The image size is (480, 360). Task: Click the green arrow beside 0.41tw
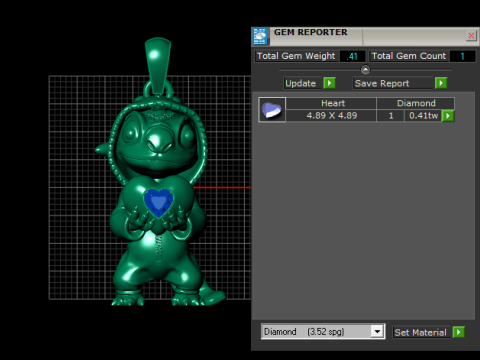coord(448,116)
